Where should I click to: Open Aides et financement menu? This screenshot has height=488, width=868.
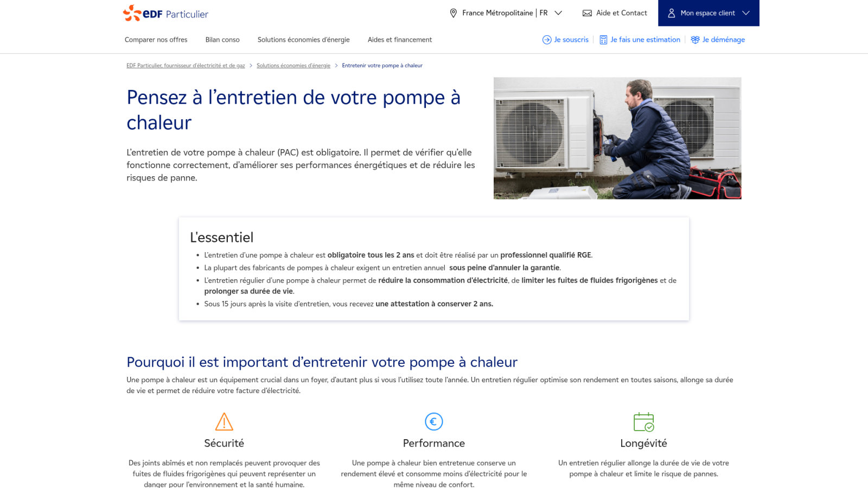pos(400,40)
